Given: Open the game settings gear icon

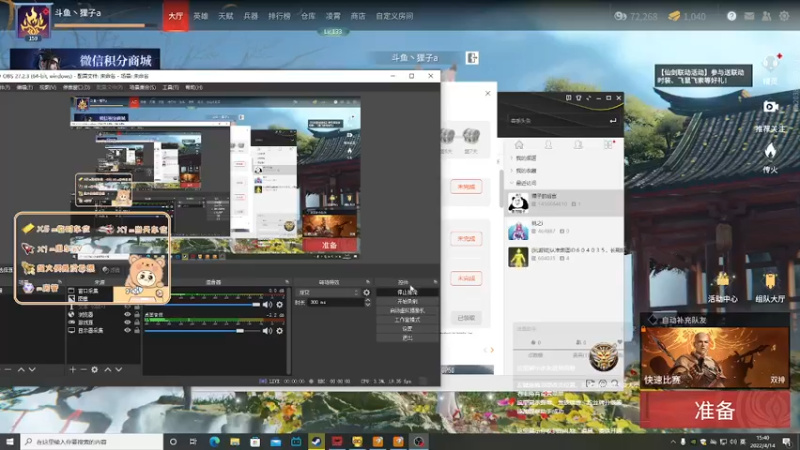Looking at the screenshot, I should pos(784,16).
